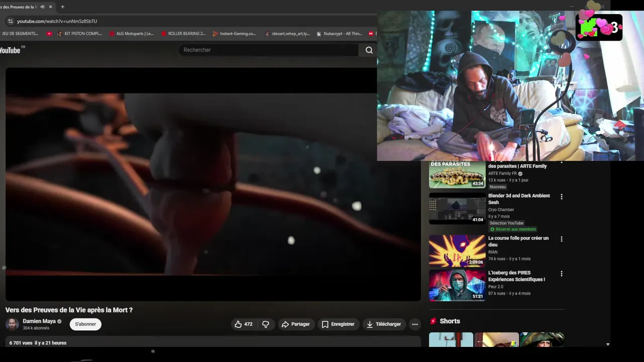
Task: Mute the tab's audio speaker icon
Action: 42,7
